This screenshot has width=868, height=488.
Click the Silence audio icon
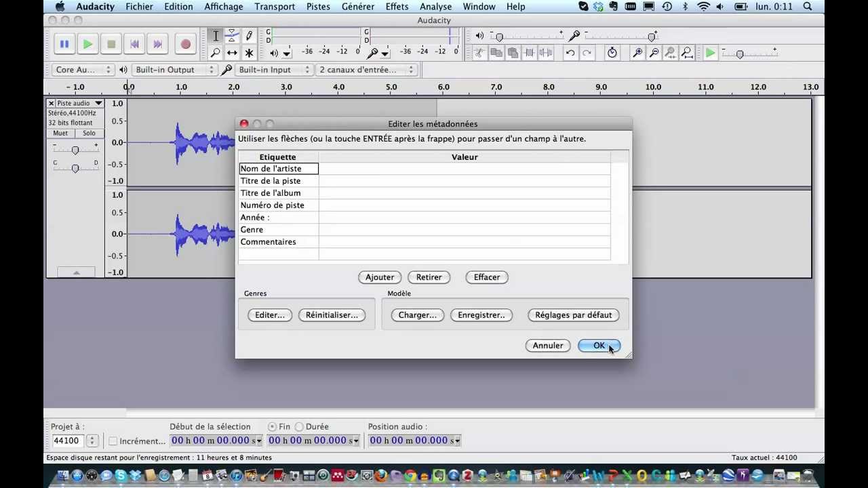pos(546,52)
